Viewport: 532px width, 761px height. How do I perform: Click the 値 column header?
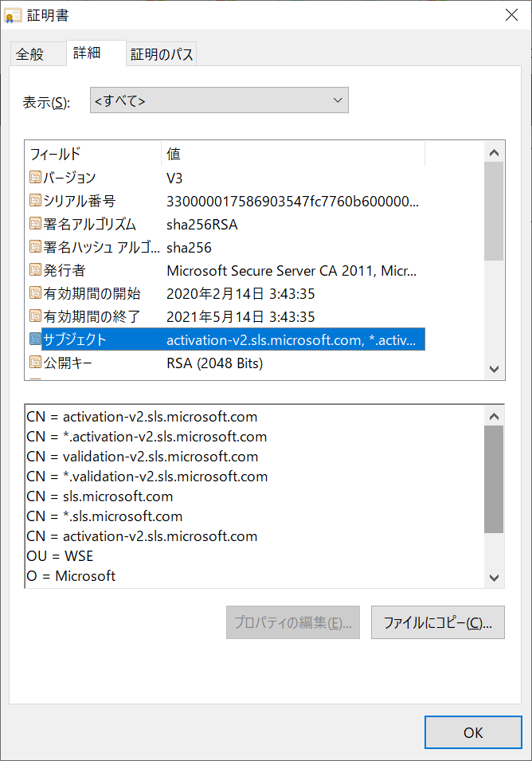tap(293, 154)
